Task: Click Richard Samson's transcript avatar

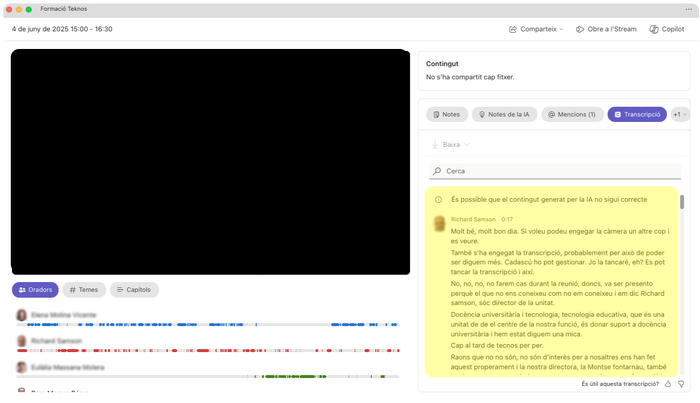Action: point(440,223)
